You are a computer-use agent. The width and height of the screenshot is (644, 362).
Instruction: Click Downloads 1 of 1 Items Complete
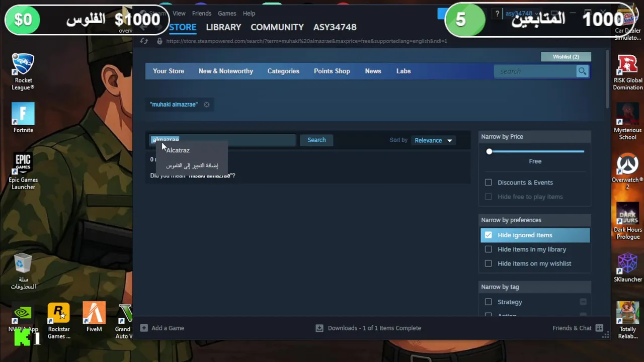(x=374, y=328)
